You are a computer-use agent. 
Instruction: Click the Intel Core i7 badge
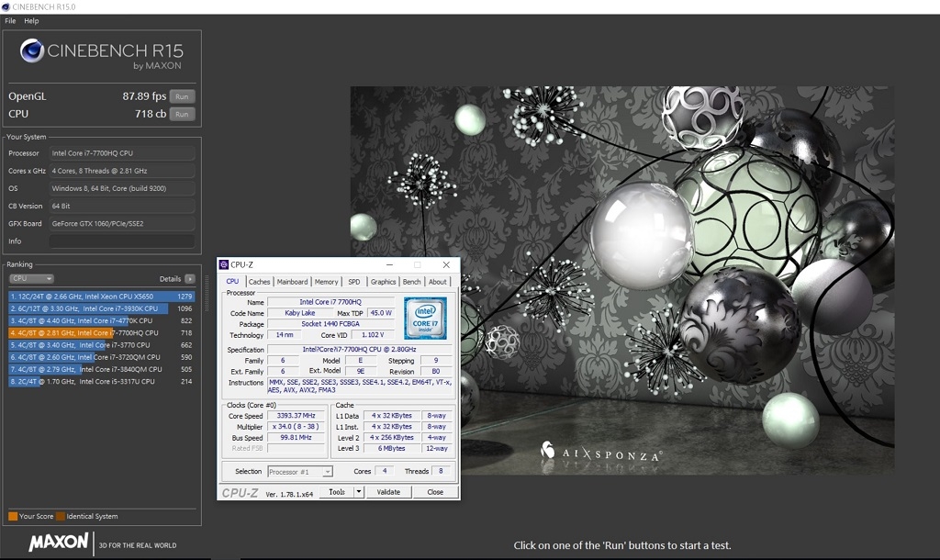(425, 318)
